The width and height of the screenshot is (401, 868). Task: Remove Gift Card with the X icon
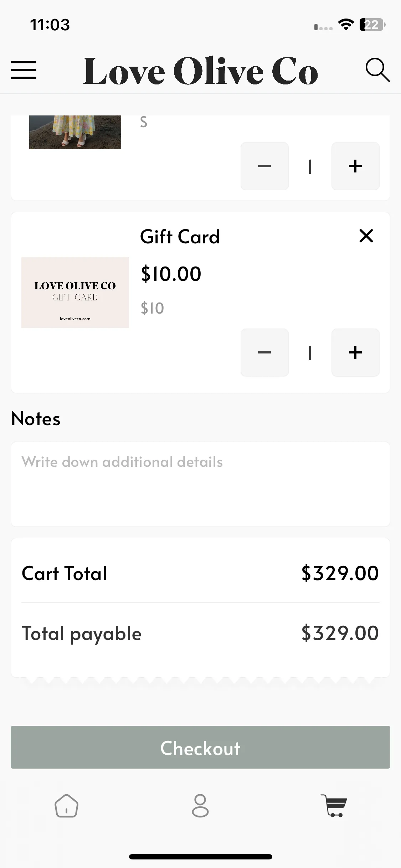click(366, 236)
